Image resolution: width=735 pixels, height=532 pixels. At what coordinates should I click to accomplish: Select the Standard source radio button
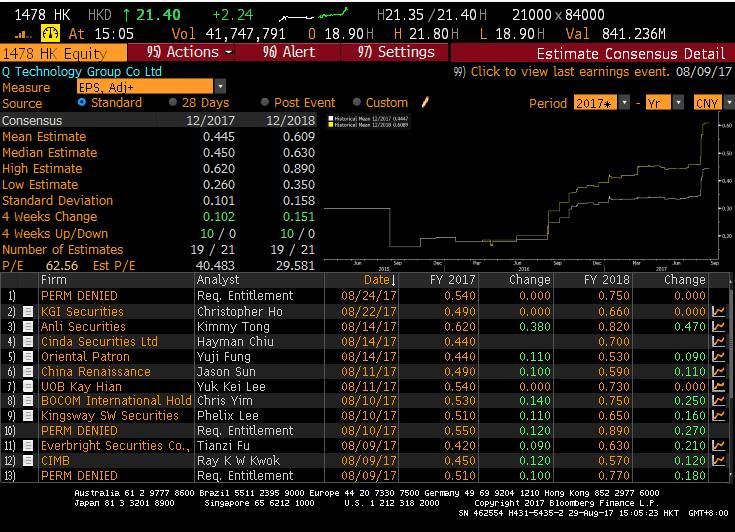[82, 102]
